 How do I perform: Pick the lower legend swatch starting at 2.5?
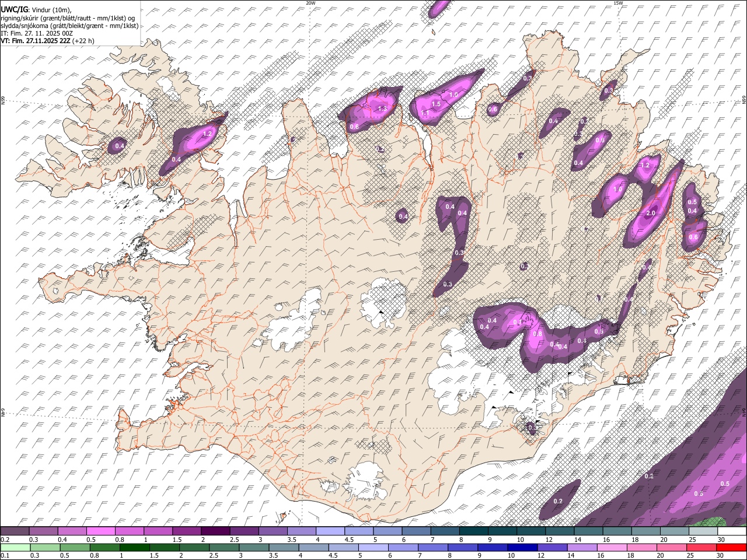tap(224, 547)
